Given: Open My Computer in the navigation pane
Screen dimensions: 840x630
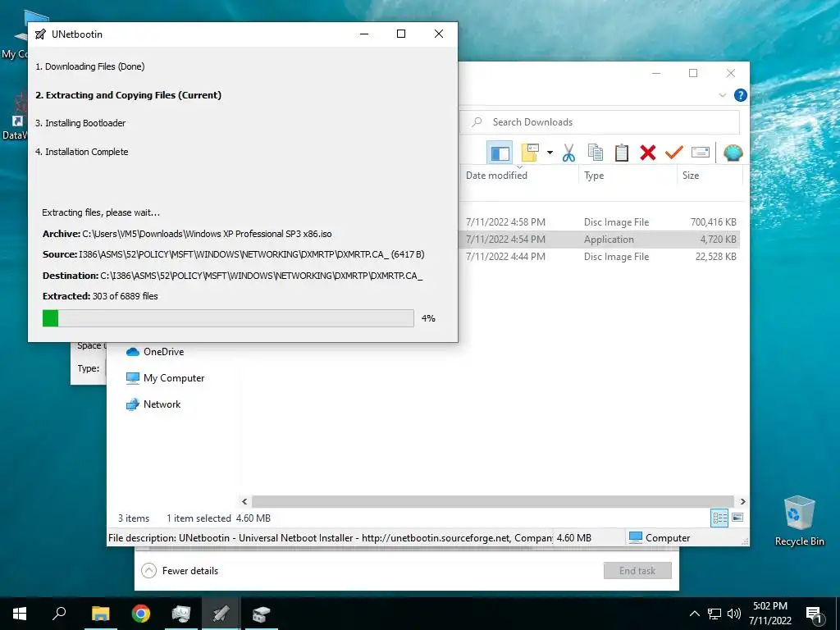Looking at the screenshot, I should click(166, 378).
